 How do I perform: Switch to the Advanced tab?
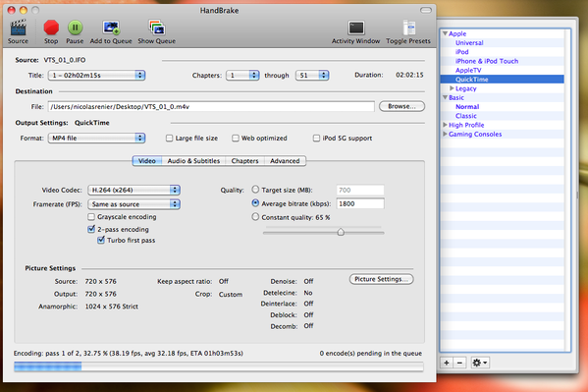pos(285,161)
